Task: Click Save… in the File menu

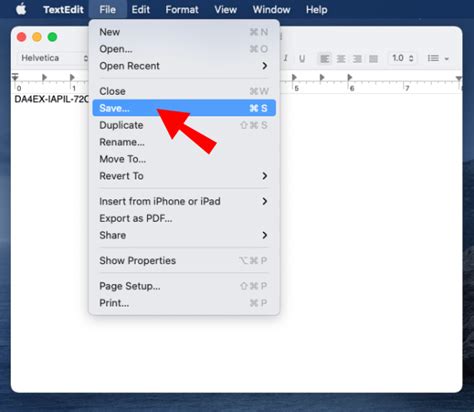Action: tap(184, 108)
